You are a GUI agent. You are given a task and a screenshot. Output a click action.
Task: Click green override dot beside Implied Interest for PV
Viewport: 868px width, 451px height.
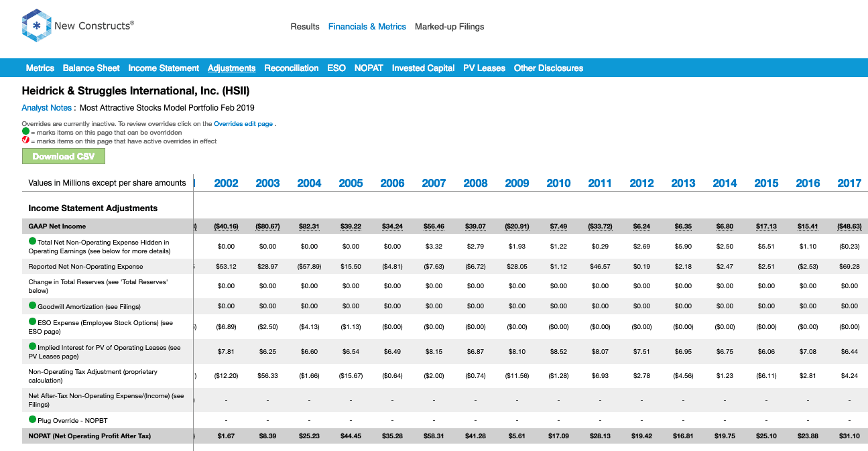tap(32, 346)
